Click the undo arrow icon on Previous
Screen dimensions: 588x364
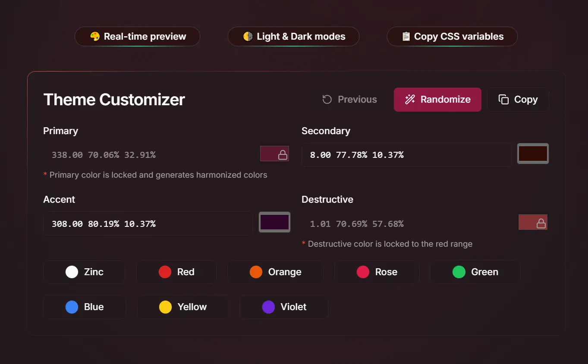pyautogui.click(x=327, y=99)
